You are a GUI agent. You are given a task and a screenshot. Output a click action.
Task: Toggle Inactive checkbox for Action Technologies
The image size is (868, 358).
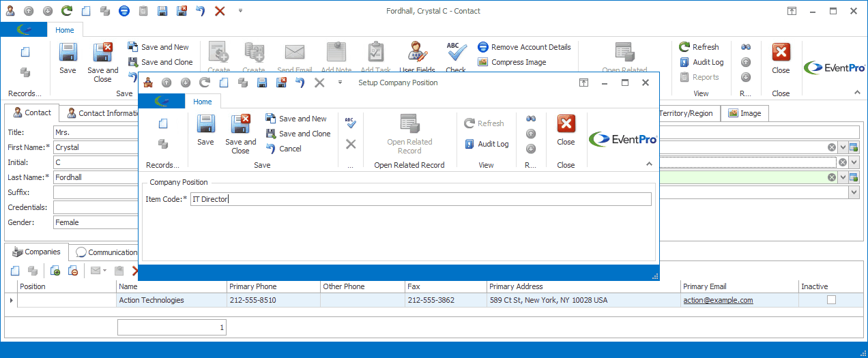[831, 299]
